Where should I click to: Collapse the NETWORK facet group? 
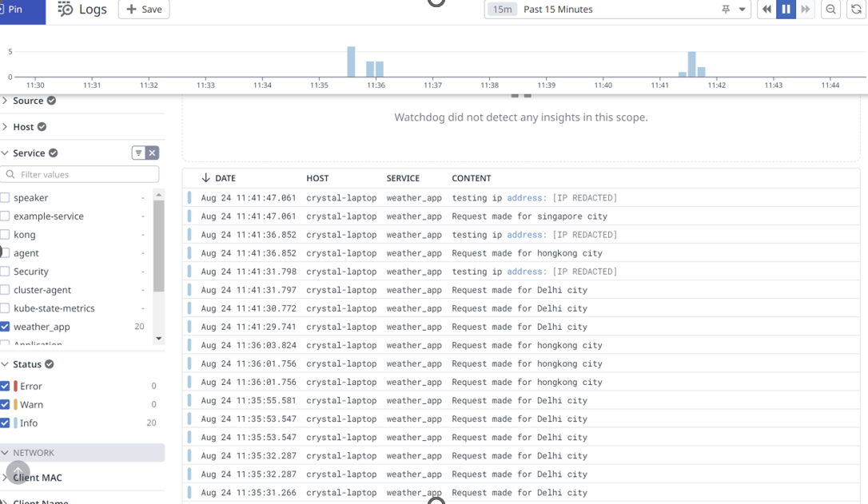pos(5,453)
